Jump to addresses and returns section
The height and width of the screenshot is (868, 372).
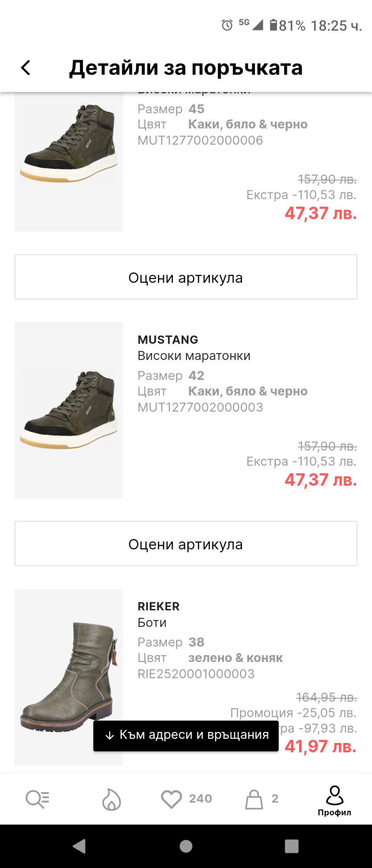[186, 735]
